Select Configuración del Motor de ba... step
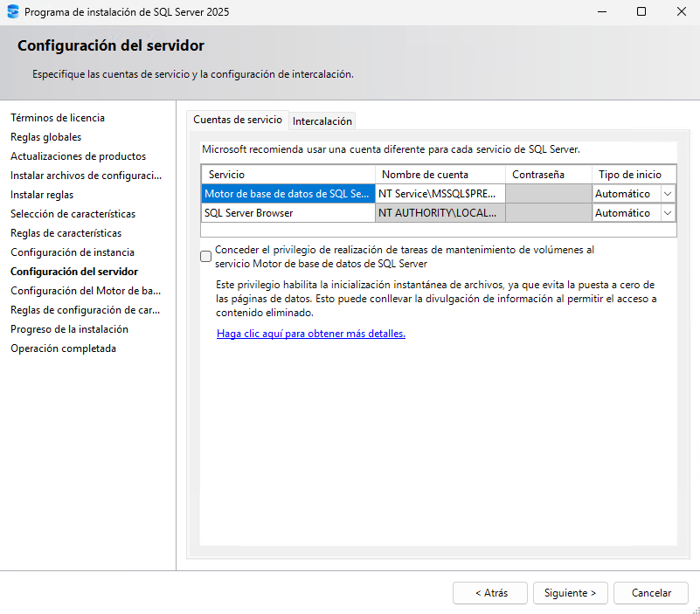The image size is (700, 614). pyautogui.click(x=86, y=291)
